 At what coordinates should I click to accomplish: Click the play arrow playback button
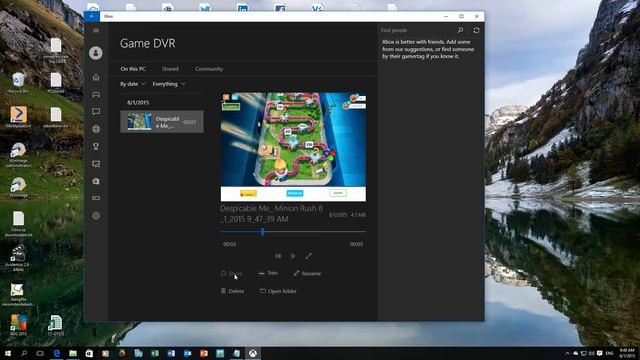point(293,256)
